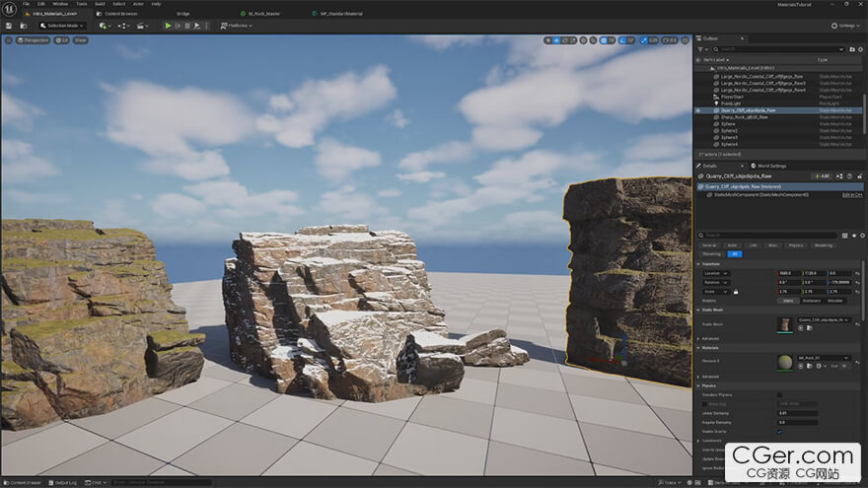Image resolution: width=868 pixels, height=488 pixels.
Task: Toggle grid snapping in the viewport
Action: pos(604,40)
